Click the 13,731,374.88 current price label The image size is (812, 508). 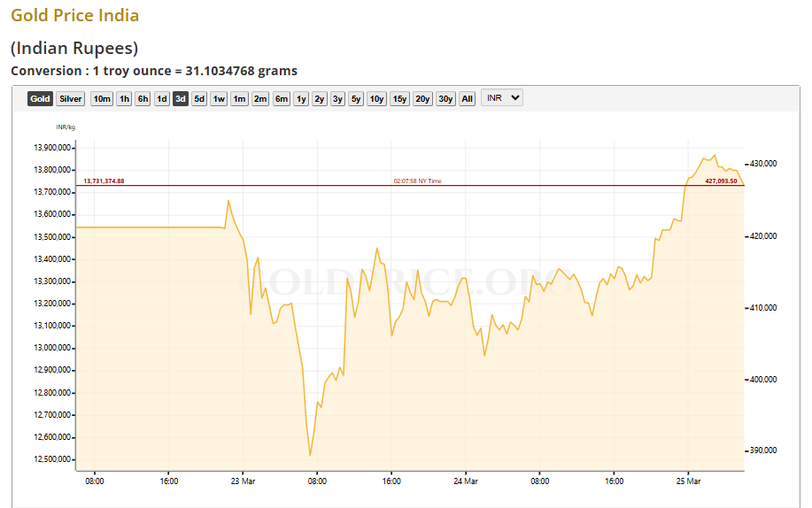(104, 181)
